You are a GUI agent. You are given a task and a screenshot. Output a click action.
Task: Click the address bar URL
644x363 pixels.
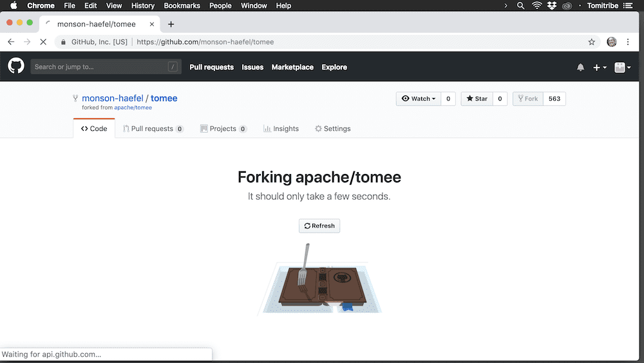(x=205, y=42)
